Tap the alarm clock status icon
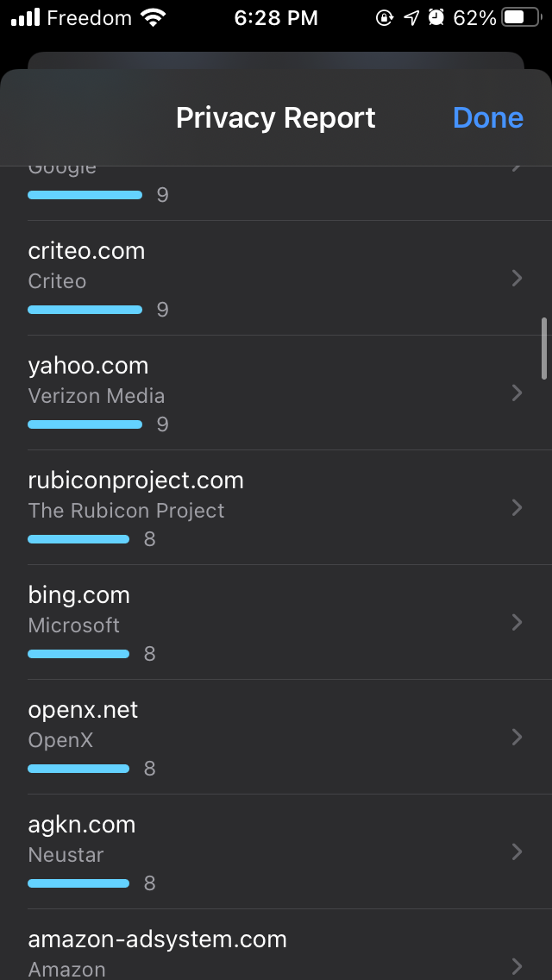The width and height of the screenshot is (552, 980). (x=436, y=17)
